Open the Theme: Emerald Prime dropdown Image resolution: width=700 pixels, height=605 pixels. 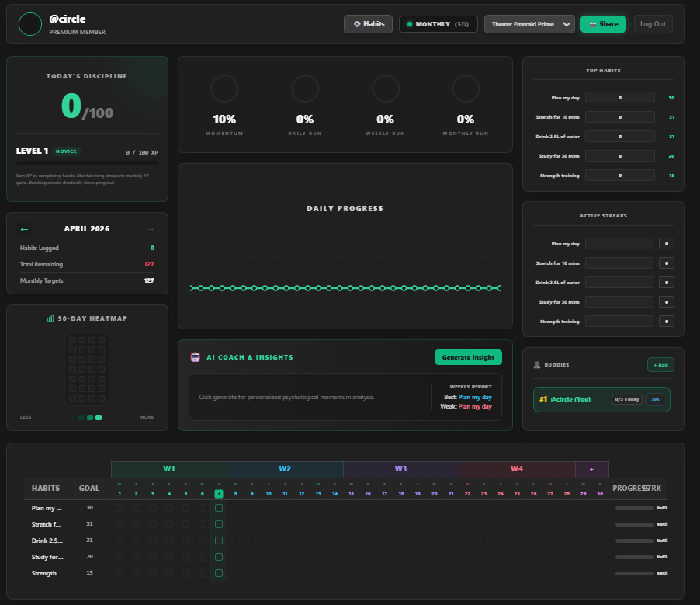529,24
